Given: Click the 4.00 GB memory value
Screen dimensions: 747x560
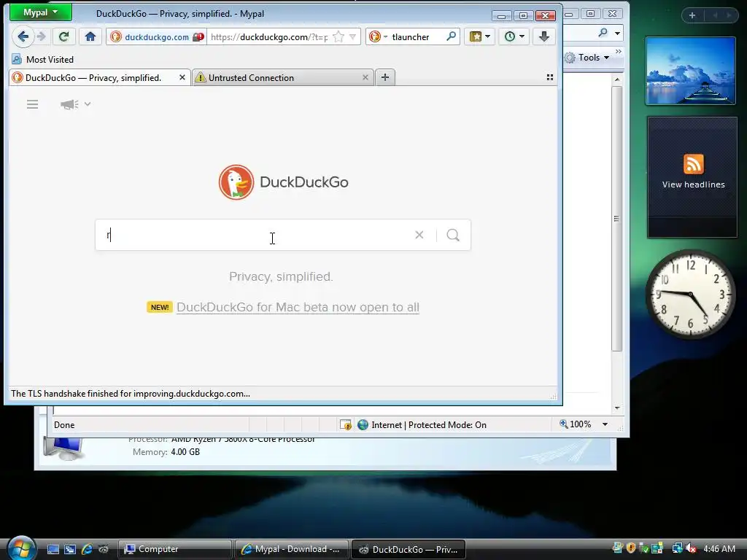Looking at the screenshot, I should pos(185,452).
